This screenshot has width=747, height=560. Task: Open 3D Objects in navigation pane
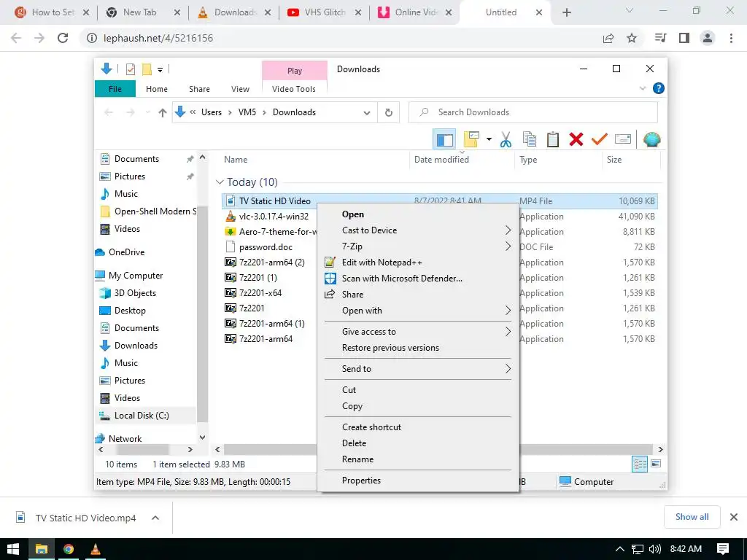135,293
